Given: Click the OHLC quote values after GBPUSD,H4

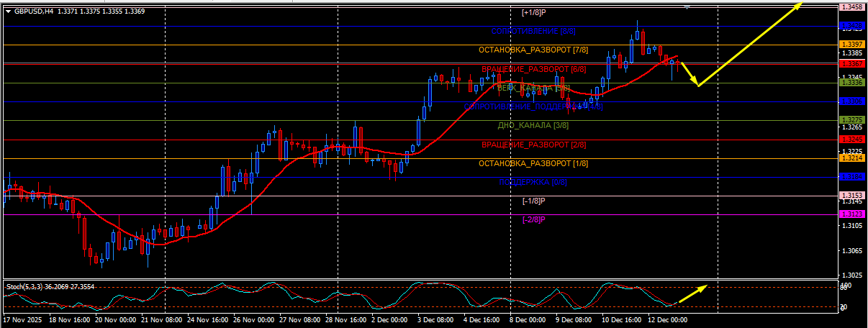Looking at the screenshot, I should [x=100, y=11].
